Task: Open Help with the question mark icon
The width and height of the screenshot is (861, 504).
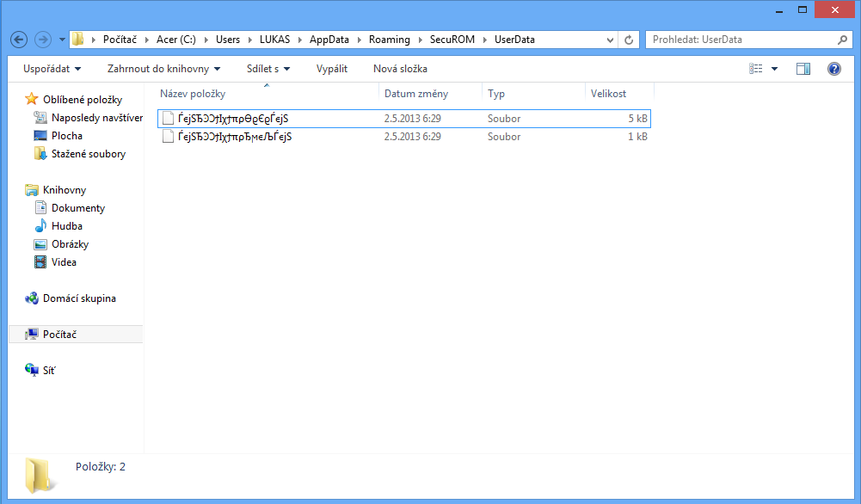Action: coord(834,69)
